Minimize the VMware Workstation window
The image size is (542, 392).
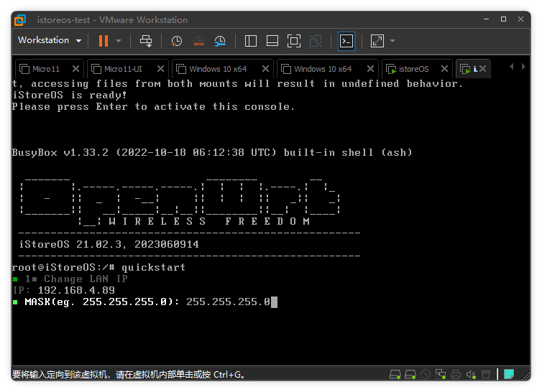point(487,19)
